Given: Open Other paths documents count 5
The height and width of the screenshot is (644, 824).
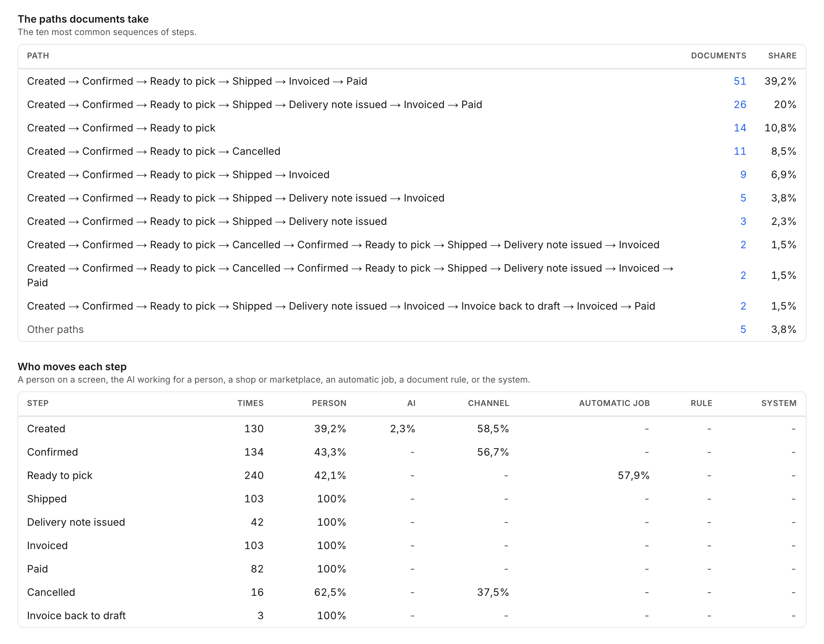Looking at the screenshot, I should point(743,330).
